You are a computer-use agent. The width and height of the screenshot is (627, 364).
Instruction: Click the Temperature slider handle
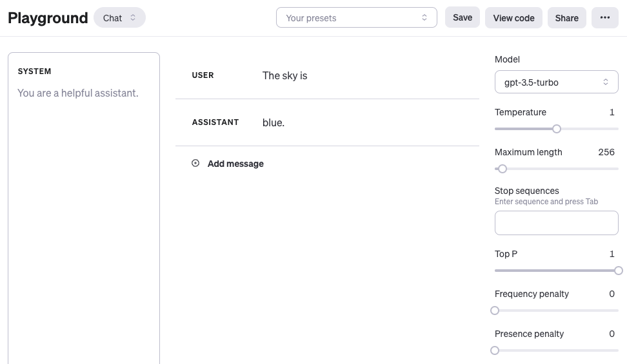coord(557,129)
